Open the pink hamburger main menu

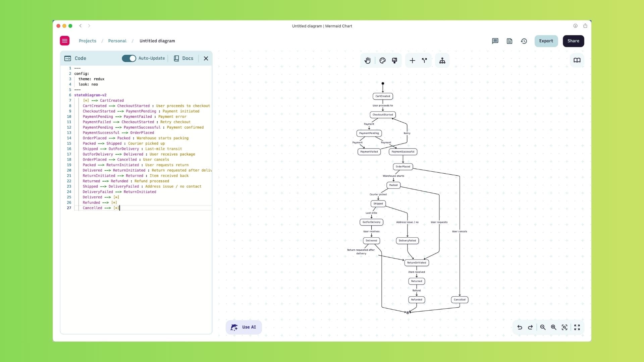click(x=65, y=41)
